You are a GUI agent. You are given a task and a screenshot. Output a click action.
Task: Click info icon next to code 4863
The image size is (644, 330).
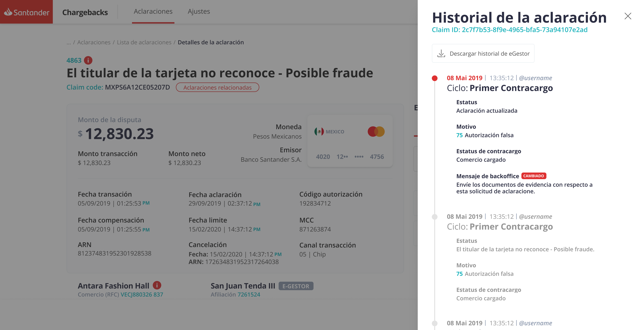(88, 60)
